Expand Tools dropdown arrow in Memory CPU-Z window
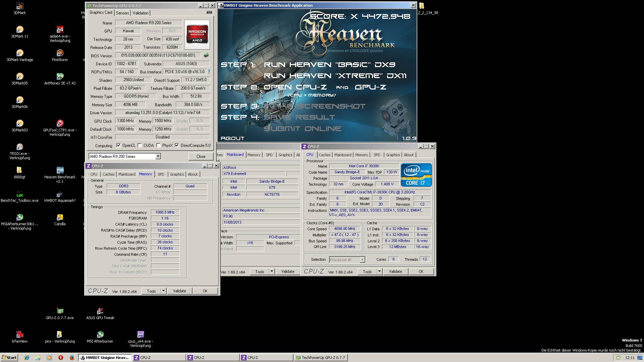The width and height of the screenshot is (644, 362). (x=163, y=291)
